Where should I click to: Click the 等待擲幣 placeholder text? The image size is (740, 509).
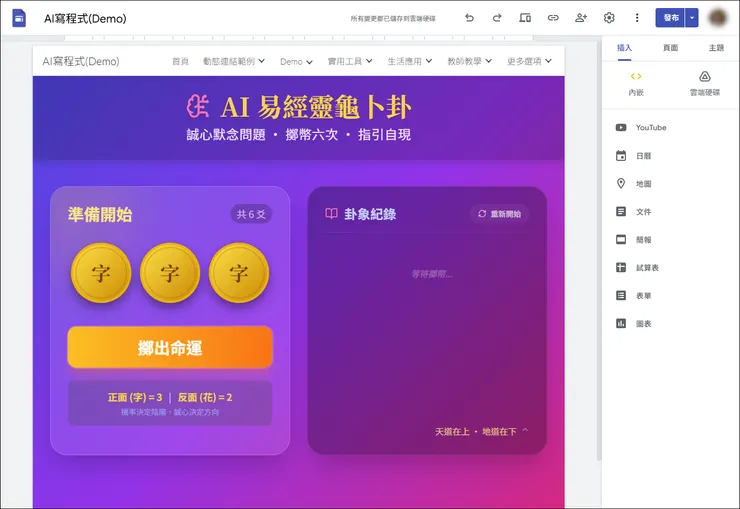coord(432,274)
